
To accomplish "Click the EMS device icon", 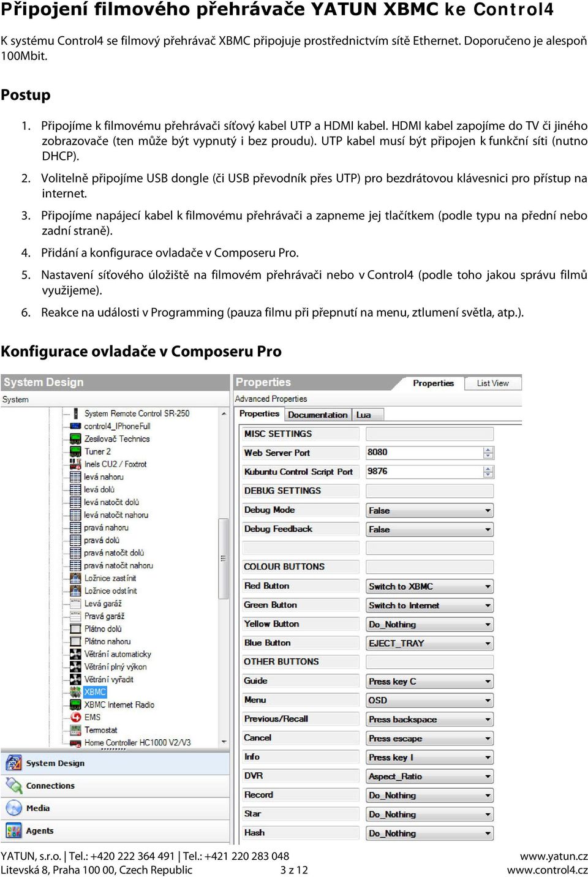I will coord(75,717).
